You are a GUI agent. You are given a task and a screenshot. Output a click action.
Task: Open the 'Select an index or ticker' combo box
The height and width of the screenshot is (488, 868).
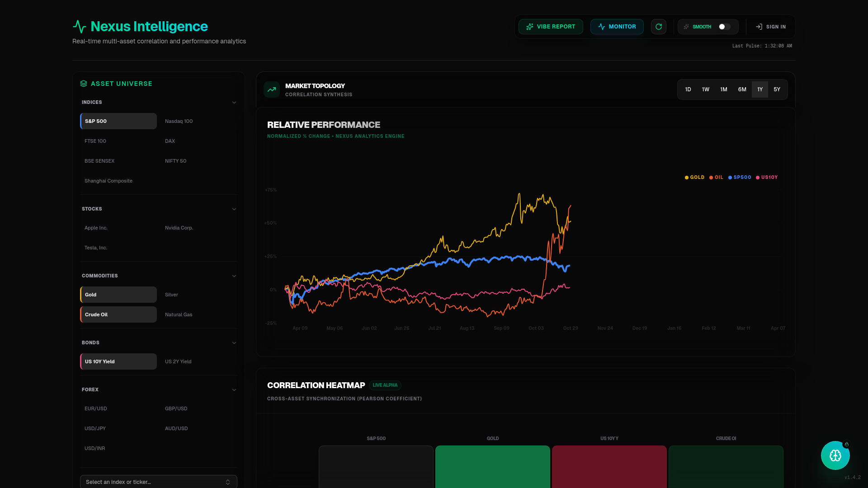[159, 482]
